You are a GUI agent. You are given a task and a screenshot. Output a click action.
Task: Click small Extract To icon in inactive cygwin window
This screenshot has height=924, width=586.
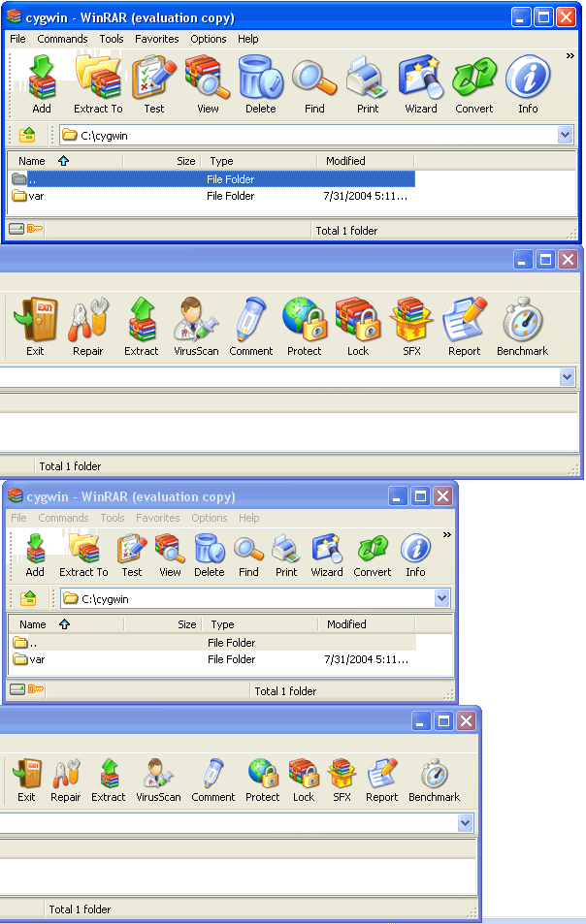click(x=83, y=549)
